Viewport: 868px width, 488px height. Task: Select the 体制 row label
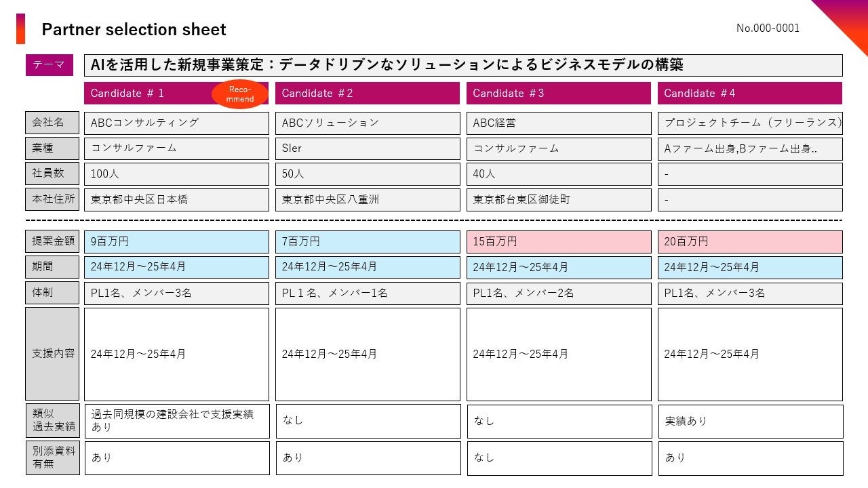pyautogui.click(x=52, y=293)
